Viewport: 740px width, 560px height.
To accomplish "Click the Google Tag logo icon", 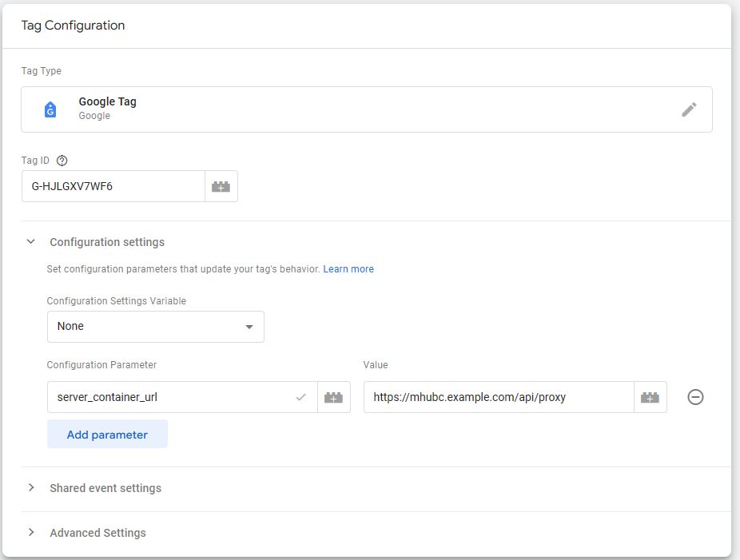I will 50,109.
